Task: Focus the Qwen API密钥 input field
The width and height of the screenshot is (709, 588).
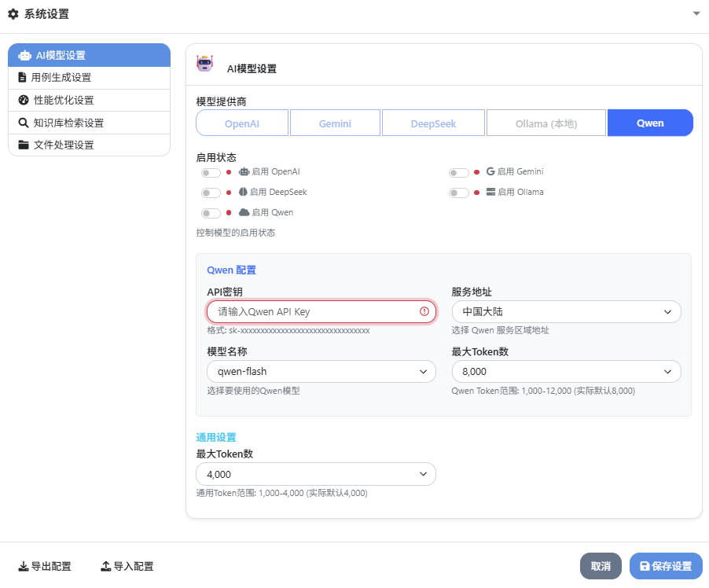Action: 321,311
